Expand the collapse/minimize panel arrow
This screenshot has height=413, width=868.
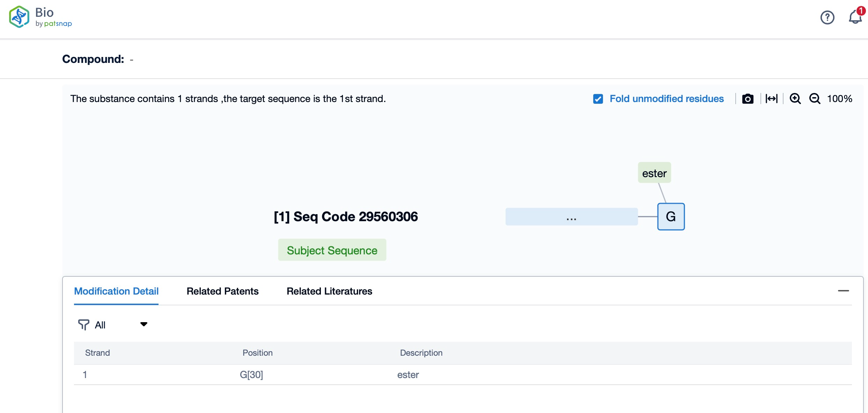(844, 291)
